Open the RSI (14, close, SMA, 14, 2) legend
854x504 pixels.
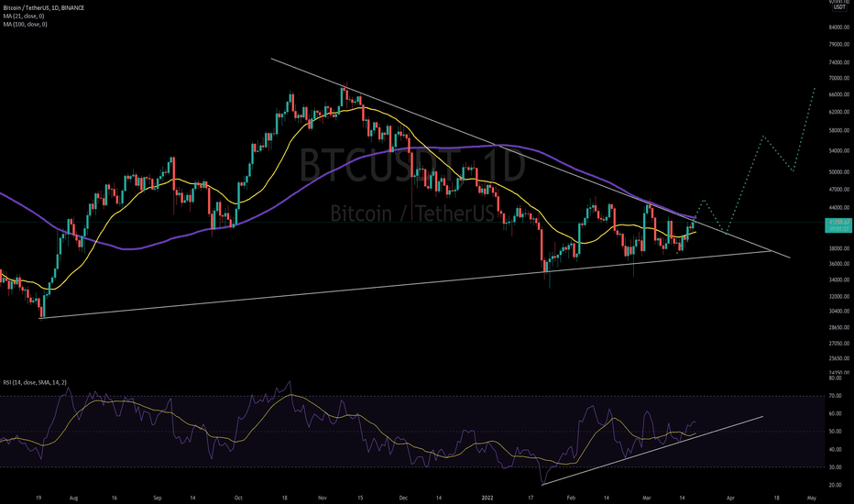click(35, 382)
